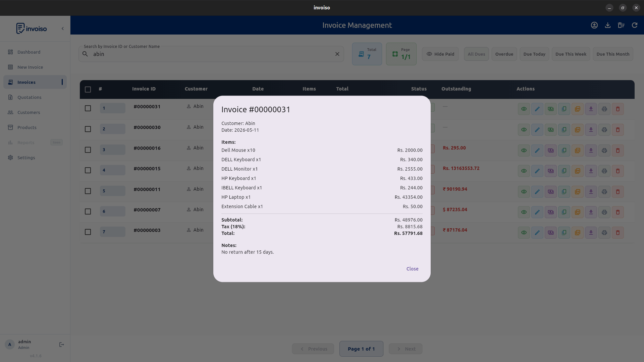
Task: Print invoice #00000030
Action: [604, 130]
